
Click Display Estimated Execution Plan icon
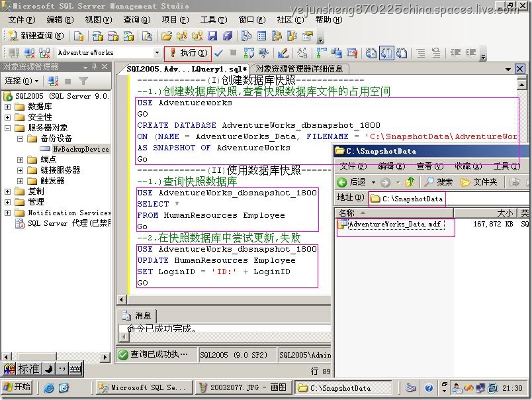pyautogui.click(x=249, y=53)
